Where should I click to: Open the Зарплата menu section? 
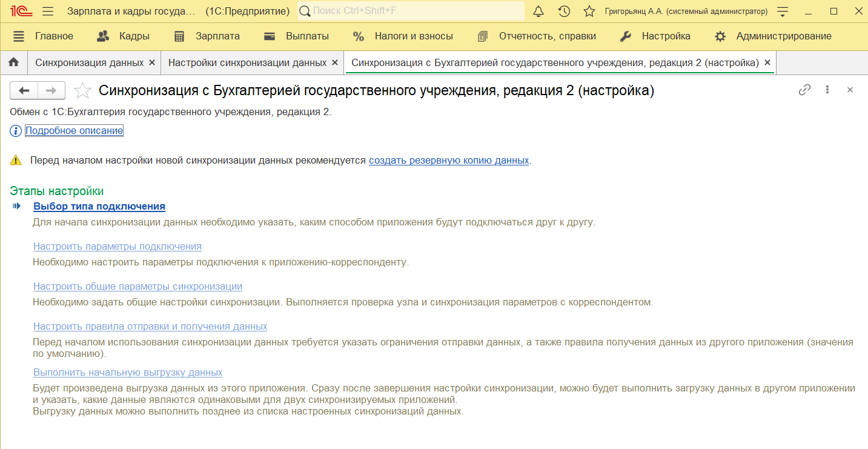point(217,36)
